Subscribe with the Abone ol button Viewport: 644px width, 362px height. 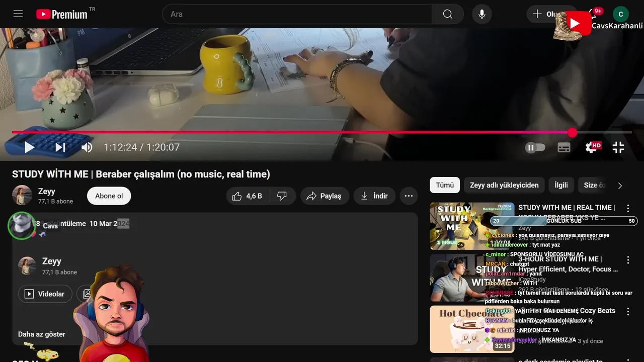109,196
